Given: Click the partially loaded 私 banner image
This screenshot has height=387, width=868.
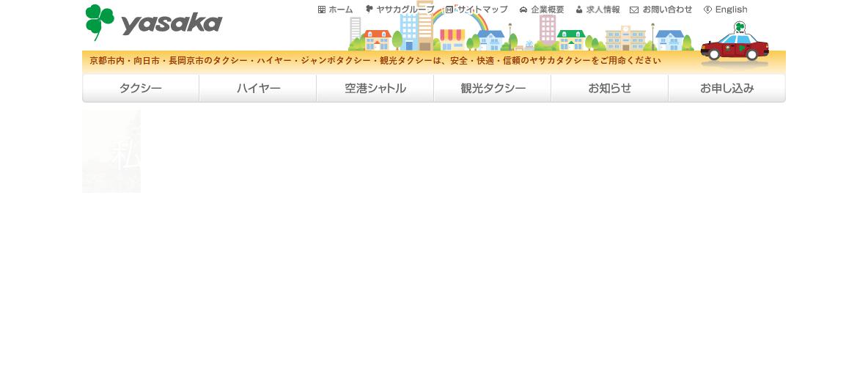Looking at the screenshot, I should pos(111,151).
